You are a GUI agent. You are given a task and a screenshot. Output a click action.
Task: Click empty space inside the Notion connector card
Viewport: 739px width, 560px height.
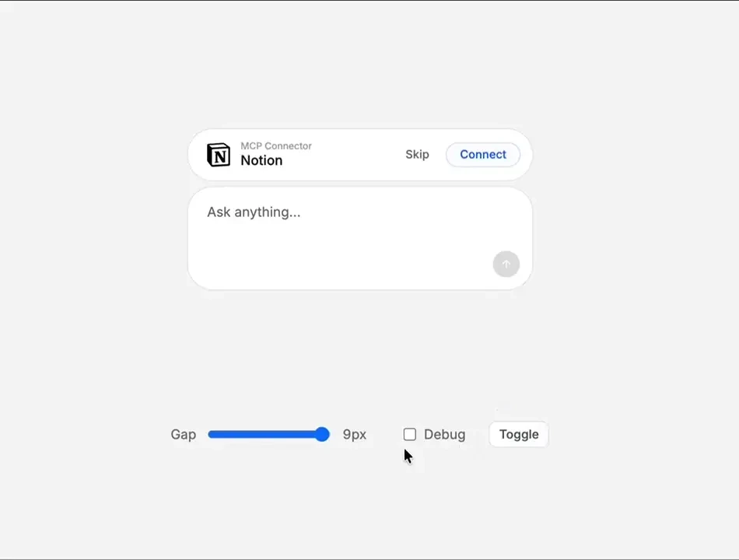[358, 155]
